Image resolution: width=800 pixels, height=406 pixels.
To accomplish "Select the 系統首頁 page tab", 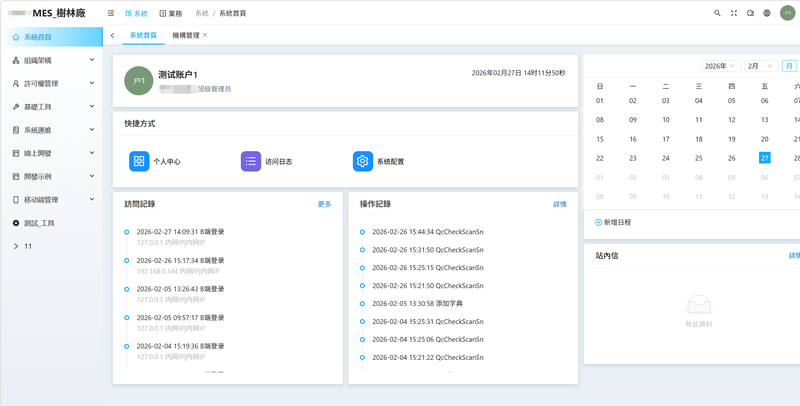I will pos(143,35).
